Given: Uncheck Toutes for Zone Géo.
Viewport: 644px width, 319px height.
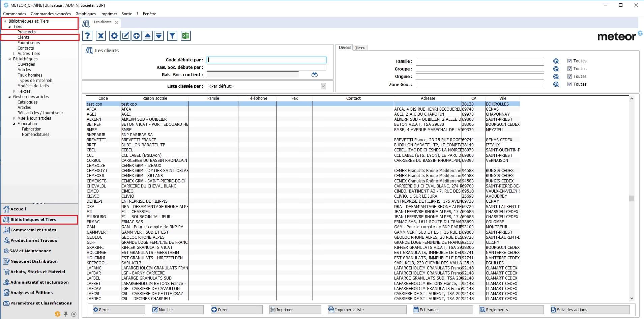Looking at the screenshot, I should tap(569, 84).
